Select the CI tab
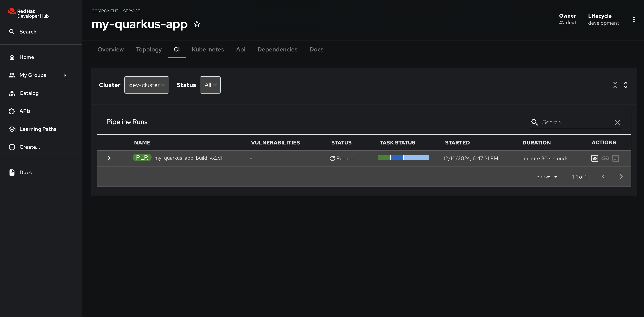The image size is (644, 317). [177, 49]
